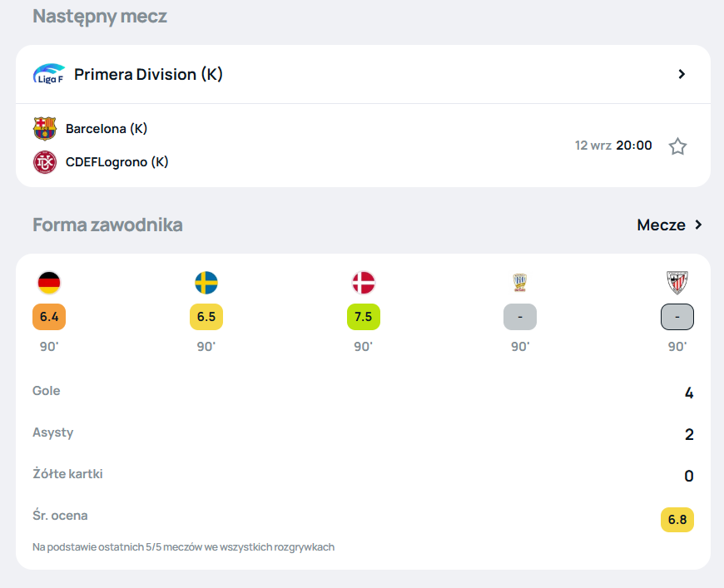
Task: Click the Barcelona club crest
Action: tap(45, 128)
